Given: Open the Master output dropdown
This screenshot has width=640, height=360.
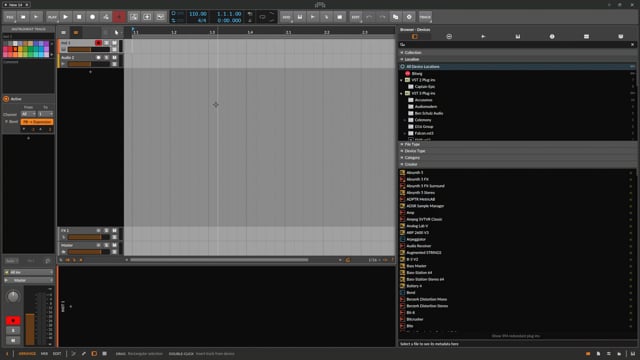Looking at the screenshot, I should click(29, 280).
